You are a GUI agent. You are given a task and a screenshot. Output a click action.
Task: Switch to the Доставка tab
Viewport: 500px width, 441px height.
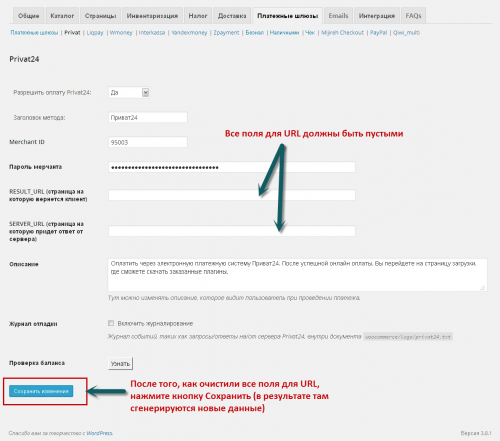(232, 16)
